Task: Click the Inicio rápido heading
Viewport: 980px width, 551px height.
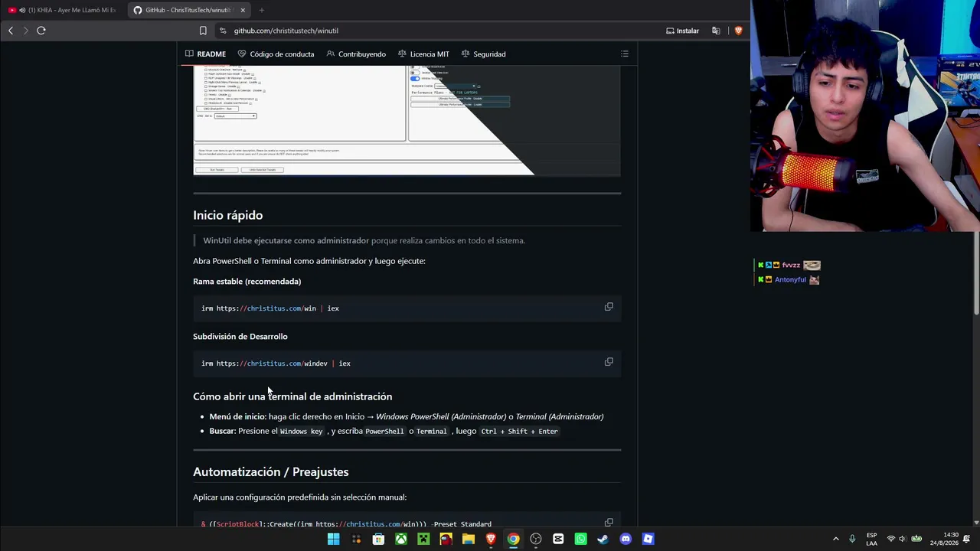Action: coord(227,215)
